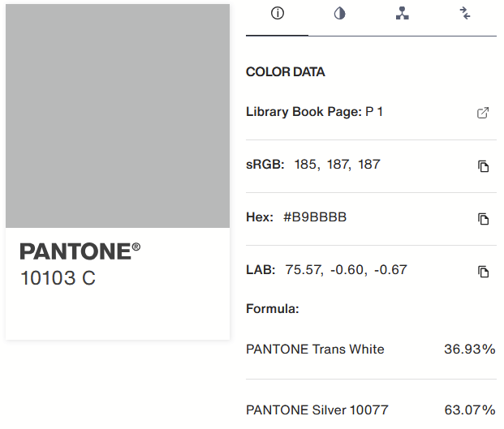
Task: Click the 36.93% formula percentage
Action: (469, 350)
